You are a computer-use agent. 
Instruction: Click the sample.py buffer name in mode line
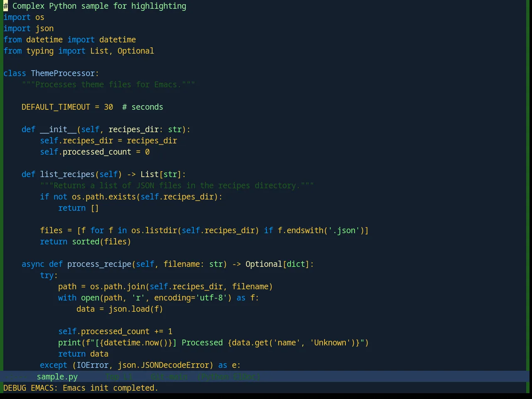click(x=57, y=377)
